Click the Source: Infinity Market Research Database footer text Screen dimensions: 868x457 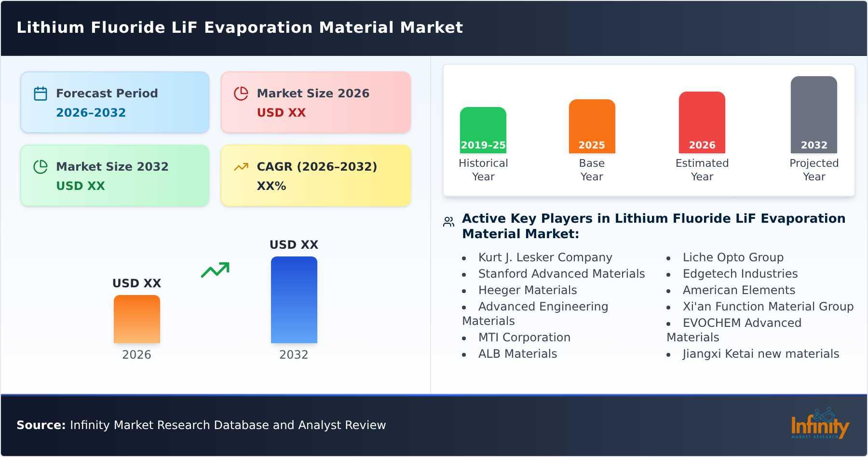pyautogui.click(x=201, y=425)
